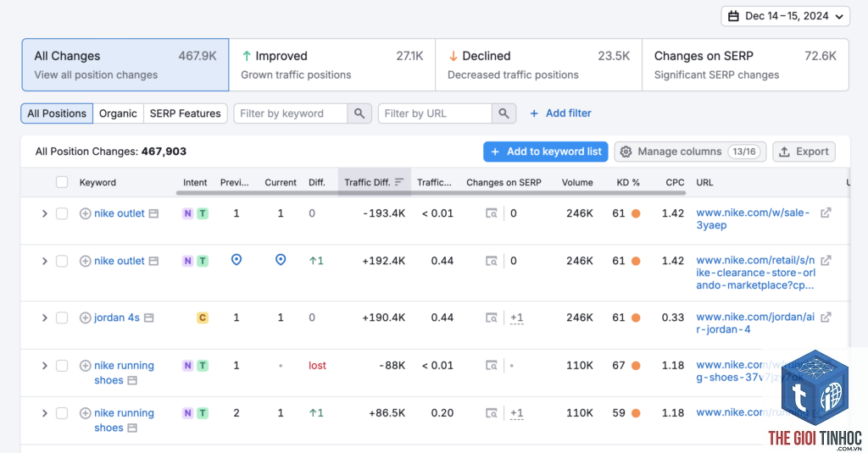Open SERP snapshot icon beside +192.4K nike outlet
The image size is (868, 453).
(x=154, y=261)
